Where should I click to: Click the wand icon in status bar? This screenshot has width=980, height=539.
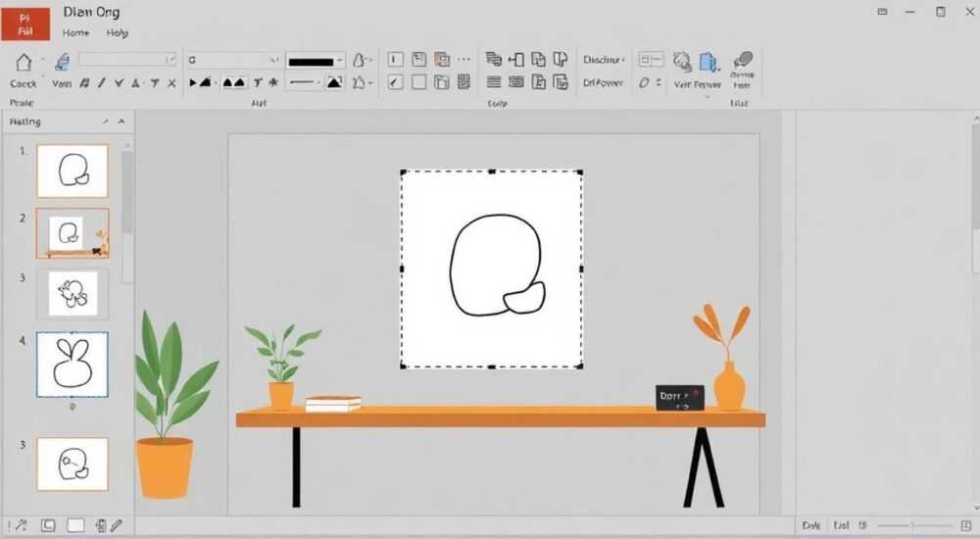pos(21,526)
